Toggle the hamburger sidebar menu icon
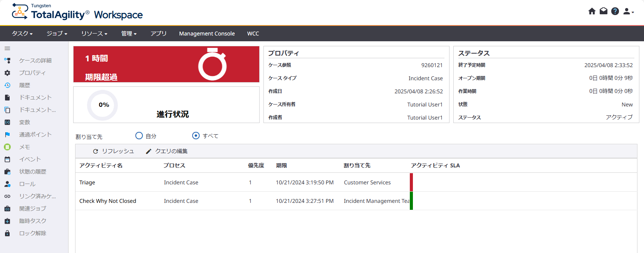Screen dimensions: 644x253 7,49
